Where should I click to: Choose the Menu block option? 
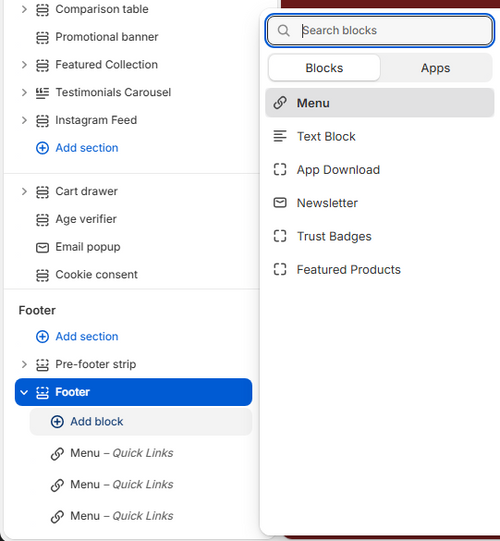click(x=380, y=103)
